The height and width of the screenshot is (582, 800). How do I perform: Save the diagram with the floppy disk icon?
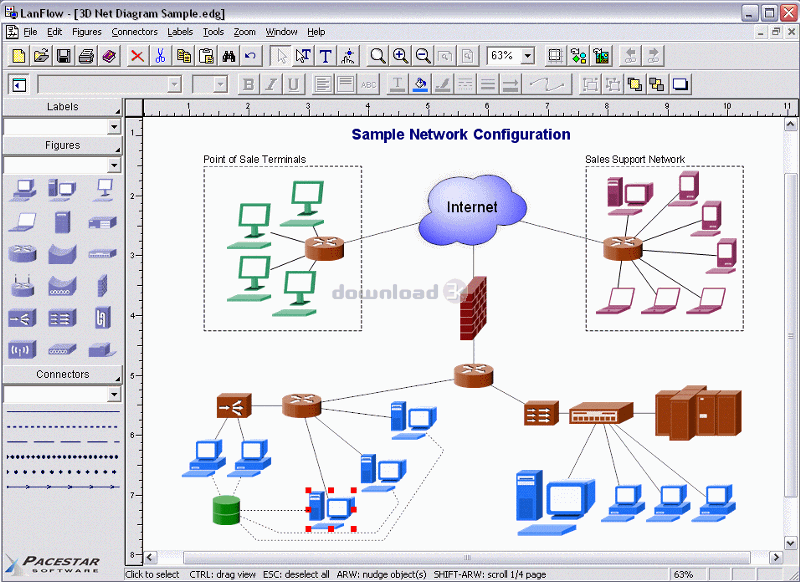point(64,56)
